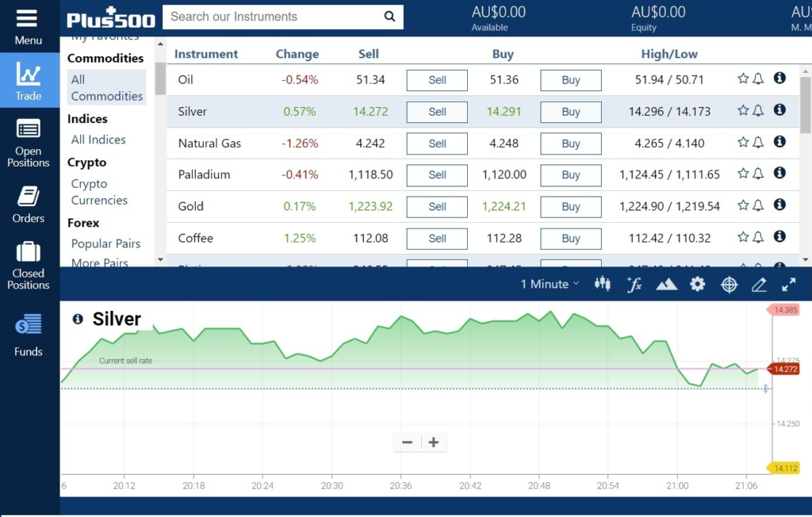The width and height of the screenshot is (812, 517).
Task: Open Coffee info icon
Action: [x=779, y=236]
